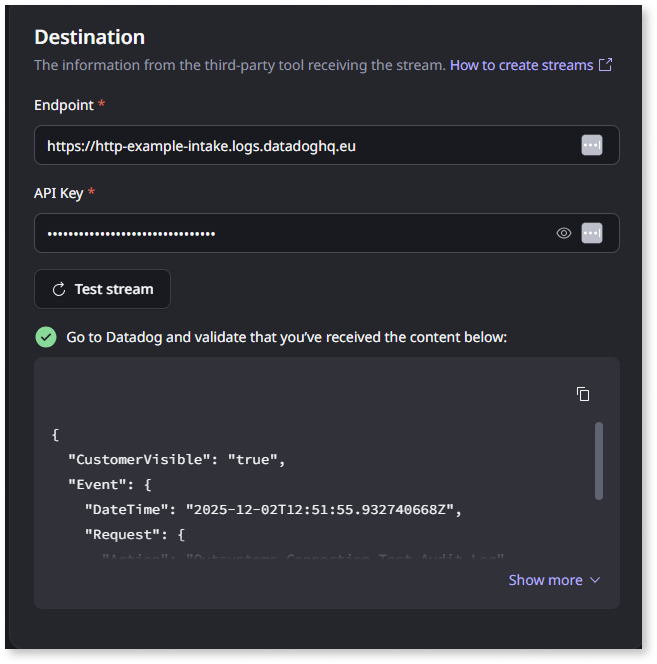Copy the JSON content with the copy icon
The image size is (657, 664).
[583, 394]
